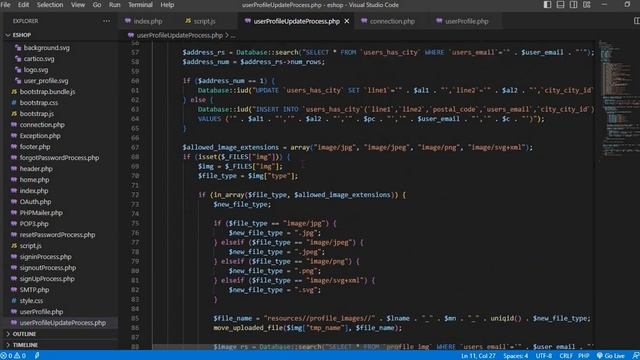The width and height of the screenshot is (640, 360).
Task: Click the PHP icon beside connection.php in Explorer
Action: point(14,125)
